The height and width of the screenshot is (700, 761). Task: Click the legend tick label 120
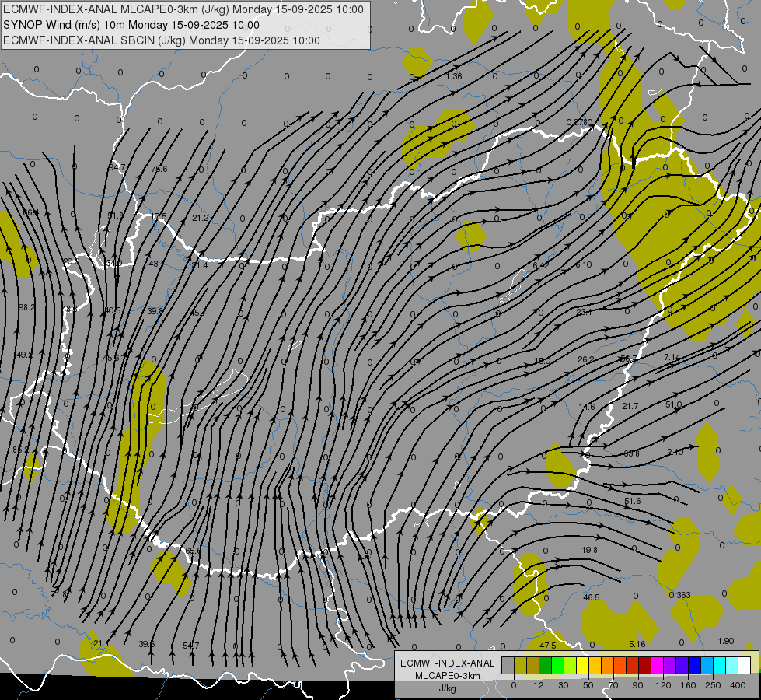663,685
